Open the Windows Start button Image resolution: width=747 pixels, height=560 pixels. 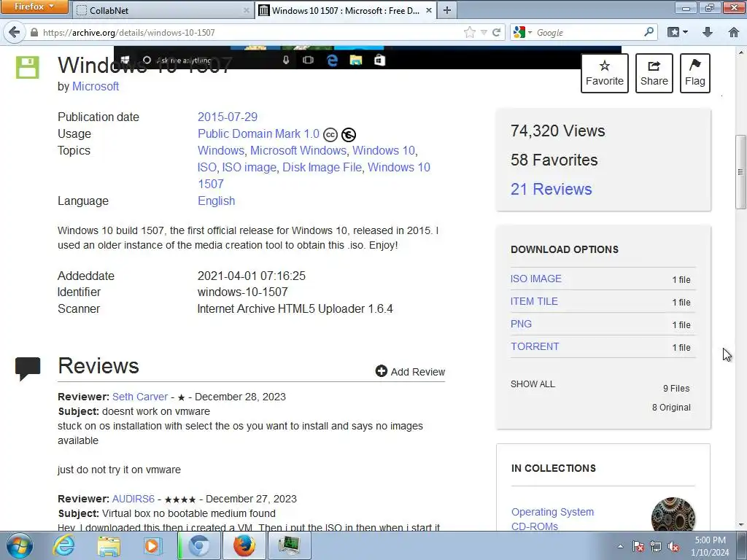point(19,545)
